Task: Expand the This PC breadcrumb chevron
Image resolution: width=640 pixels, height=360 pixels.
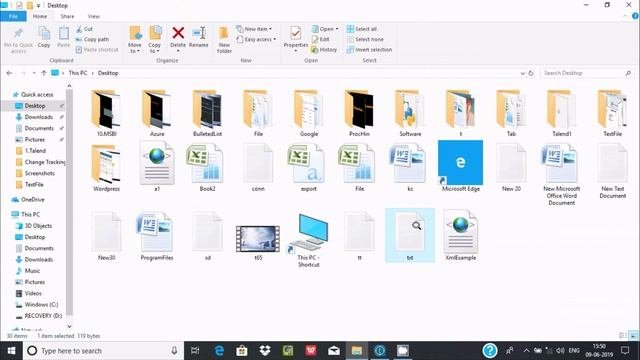Action: pyautogui.click(x=93, y=73)
